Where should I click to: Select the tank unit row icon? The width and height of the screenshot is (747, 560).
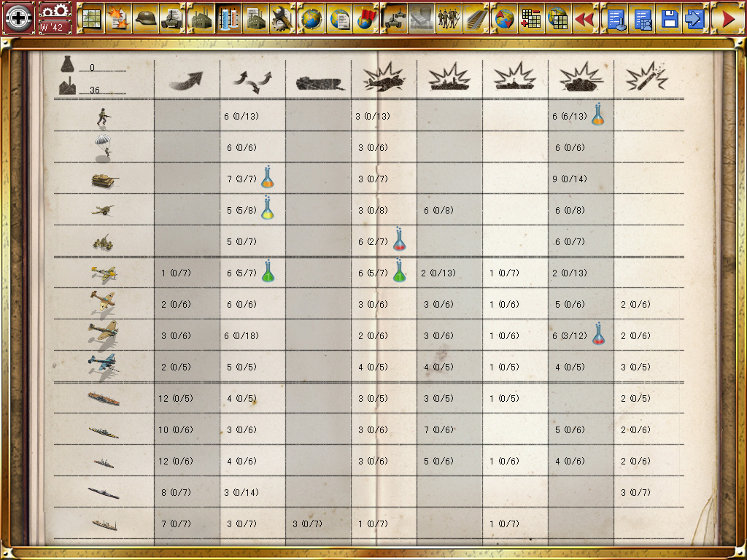104,180
